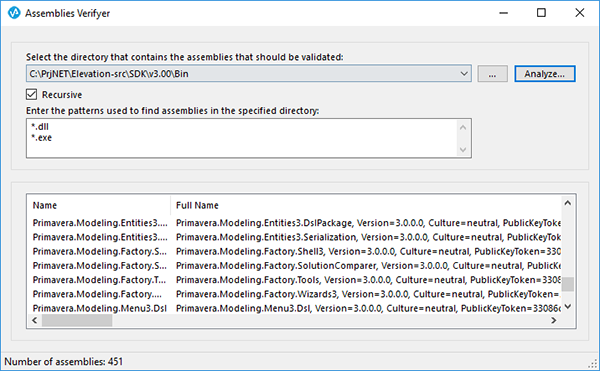Maximize the Assemblies Verifyer window

[541, 13]
